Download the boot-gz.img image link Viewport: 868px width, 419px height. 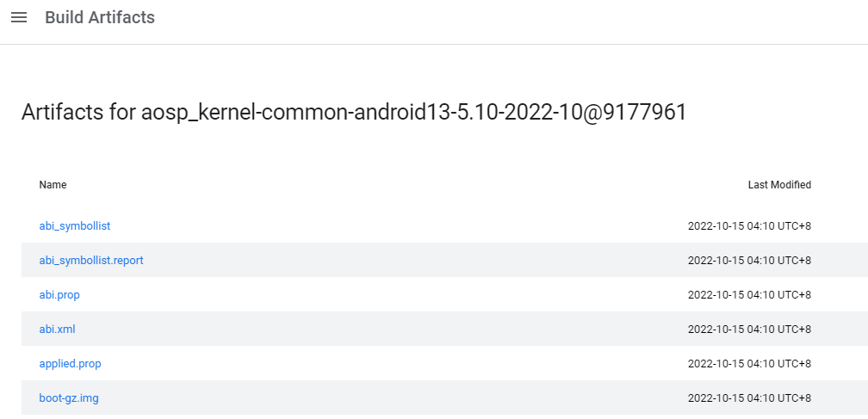tap(69, 397)
